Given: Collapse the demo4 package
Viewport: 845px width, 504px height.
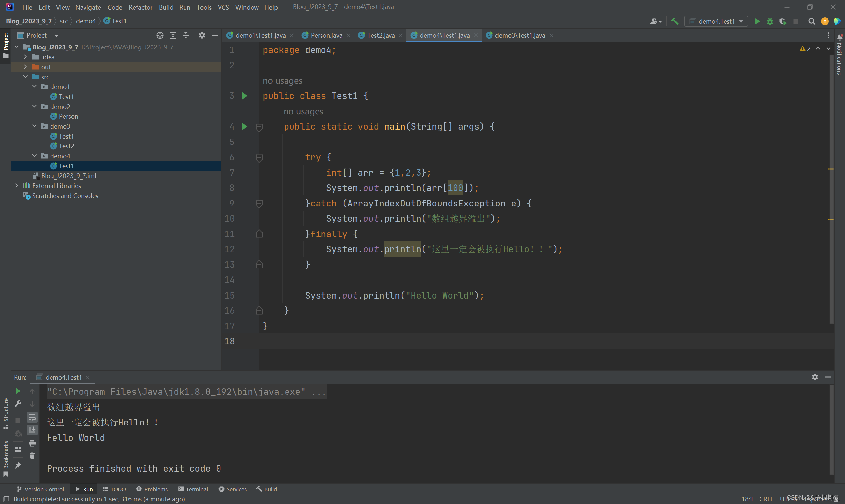Looking at the screenshot, I should pyautogui.click(x=34, y=156).
